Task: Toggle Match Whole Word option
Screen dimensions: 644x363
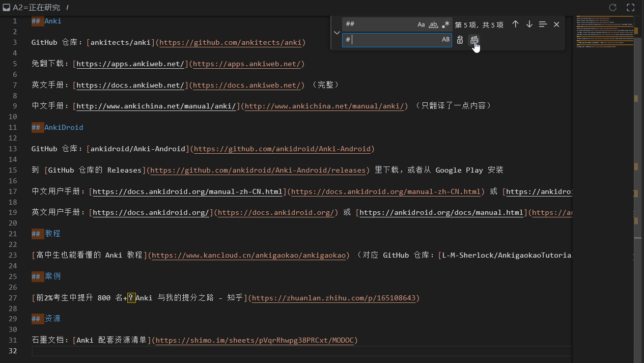Action: (x=433, y=24)
